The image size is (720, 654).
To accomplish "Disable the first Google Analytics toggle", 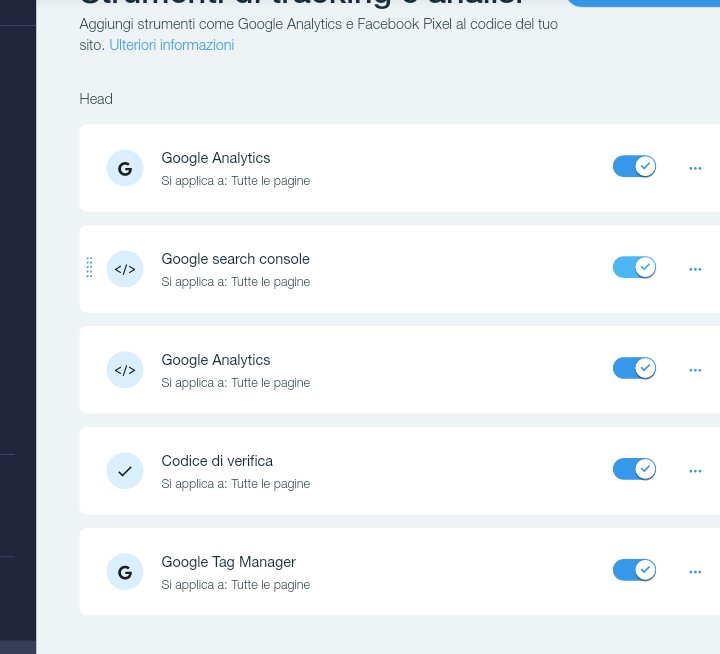I will 634,166.
